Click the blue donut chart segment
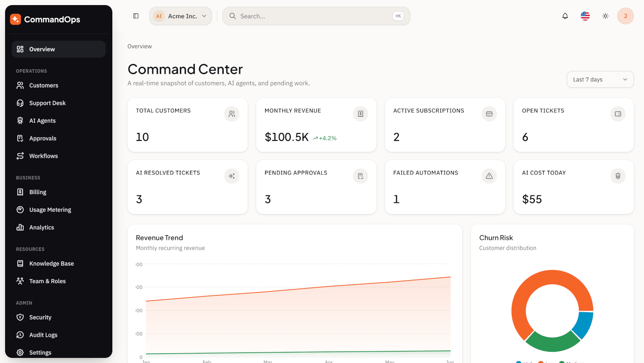644x363 pixels. (x=583, y=324)
